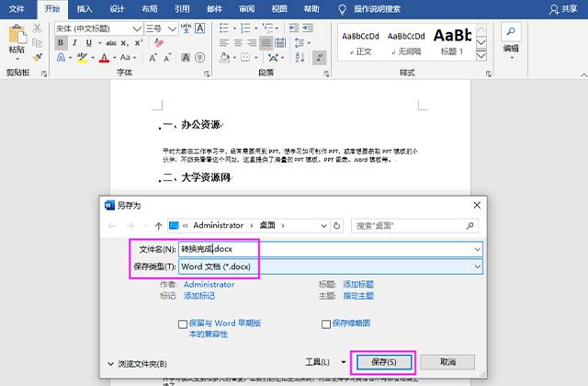Toggle Italic formatting
Viewport: 588px width, 386px height.
74,43
